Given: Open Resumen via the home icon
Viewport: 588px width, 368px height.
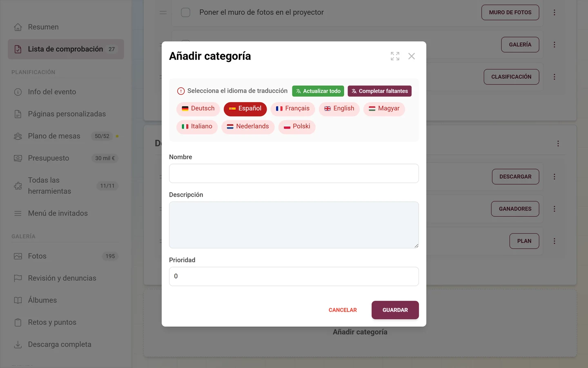Looking at the screenshot, I should point(18,27).
